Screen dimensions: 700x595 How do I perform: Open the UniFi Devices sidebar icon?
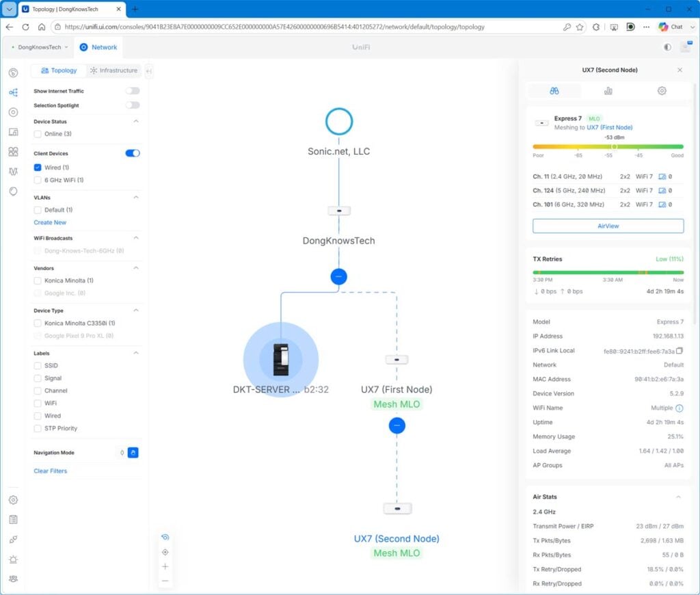pos(14,112)
